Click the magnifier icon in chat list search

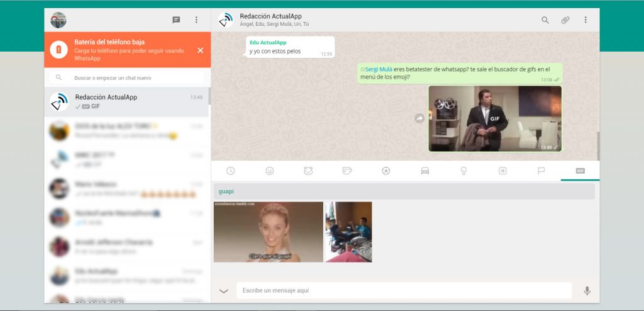[58, 77]
